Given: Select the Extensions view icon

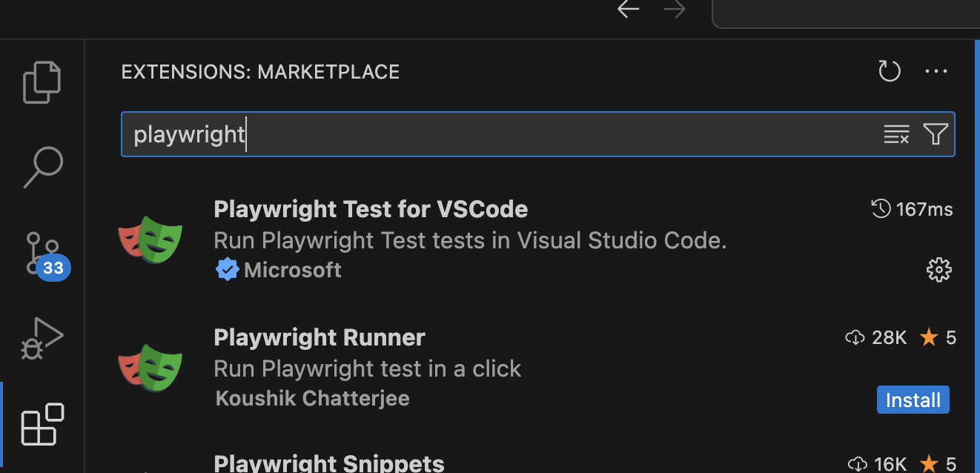Looking at the screenshot, I should tap(42, 424).
